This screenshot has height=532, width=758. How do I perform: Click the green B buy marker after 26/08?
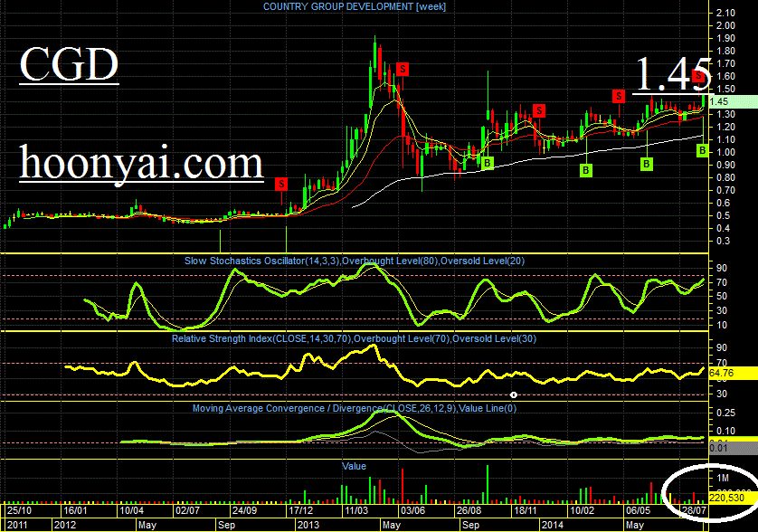coord(488,163)
